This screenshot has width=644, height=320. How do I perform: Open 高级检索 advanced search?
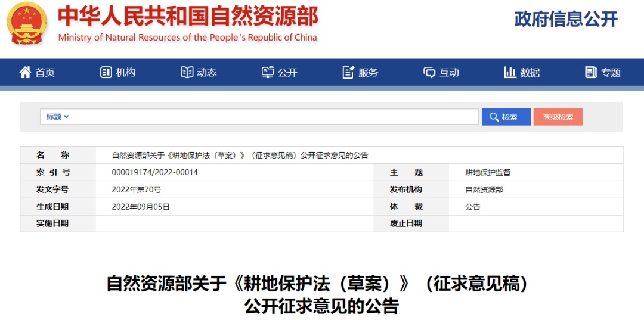[x=558, y=117]
